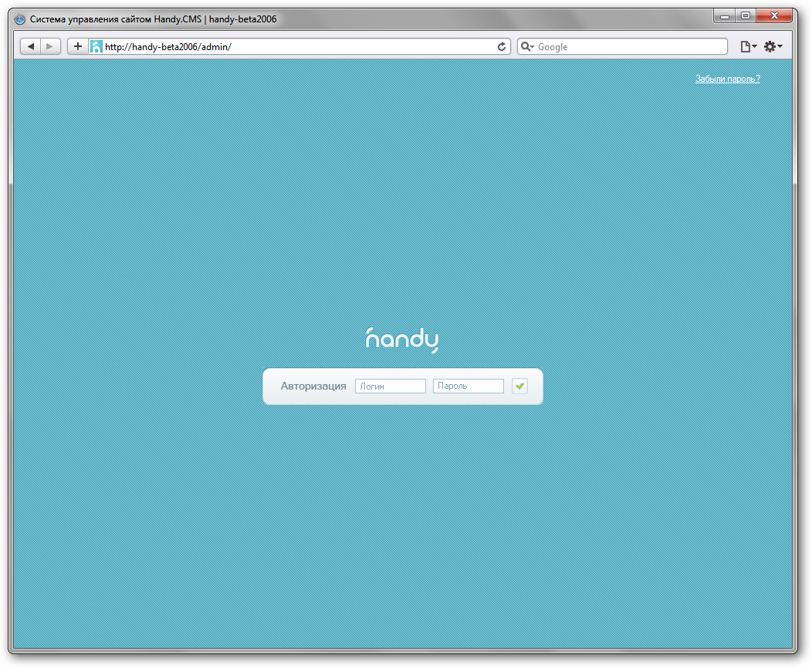
Task: Click into the Google search box
Action: coord(629,47)
